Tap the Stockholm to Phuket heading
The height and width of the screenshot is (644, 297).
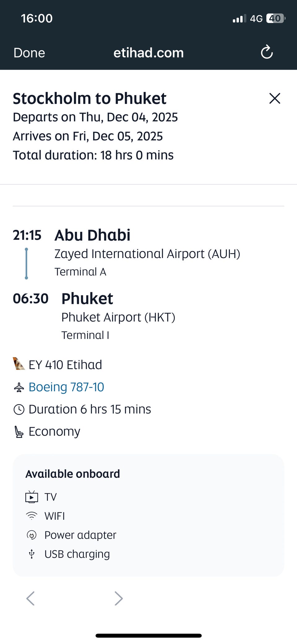pyautogui.click(x=90, y=99)
